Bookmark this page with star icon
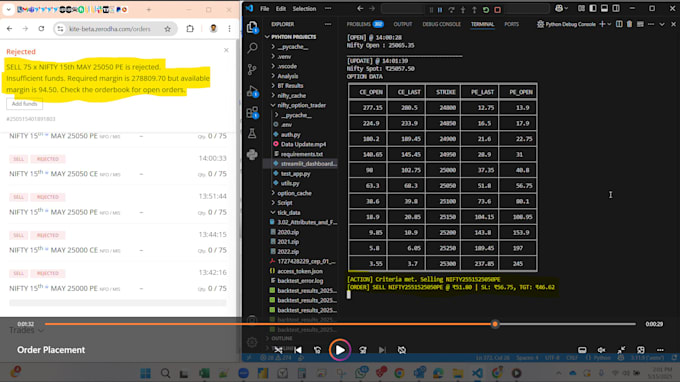 click(x=167, y=29)
